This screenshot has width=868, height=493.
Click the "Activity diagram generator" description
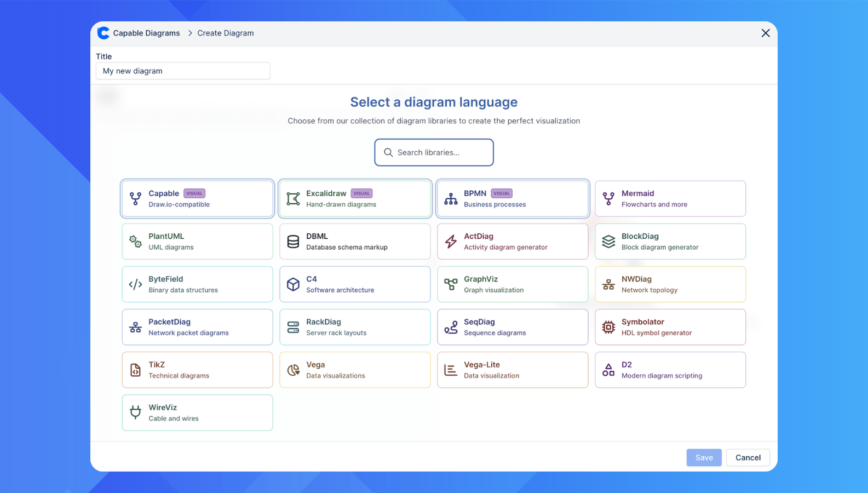click(x=506, y=247)
